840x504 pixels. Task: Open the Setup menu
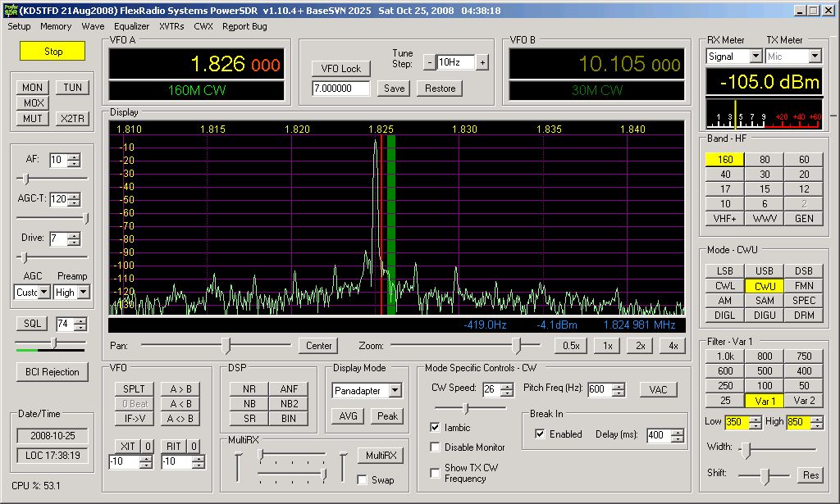coord(19,26)
